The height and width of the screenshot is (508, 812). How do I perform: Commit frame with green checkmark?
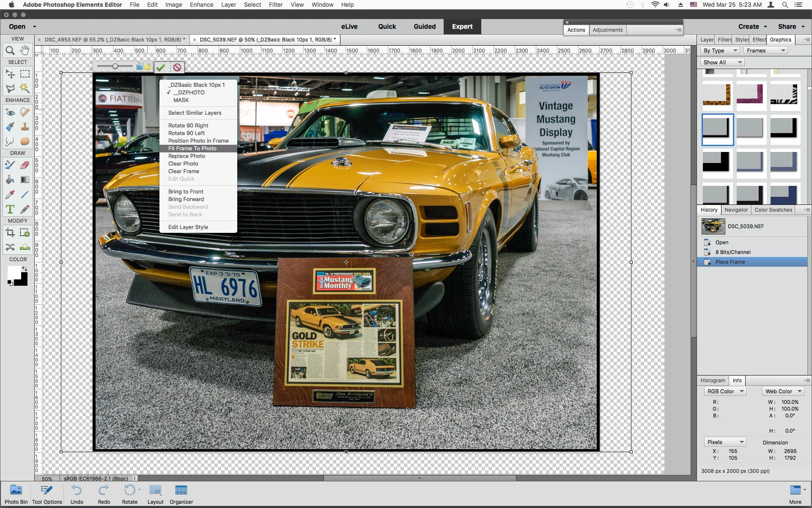pos(161,67)
